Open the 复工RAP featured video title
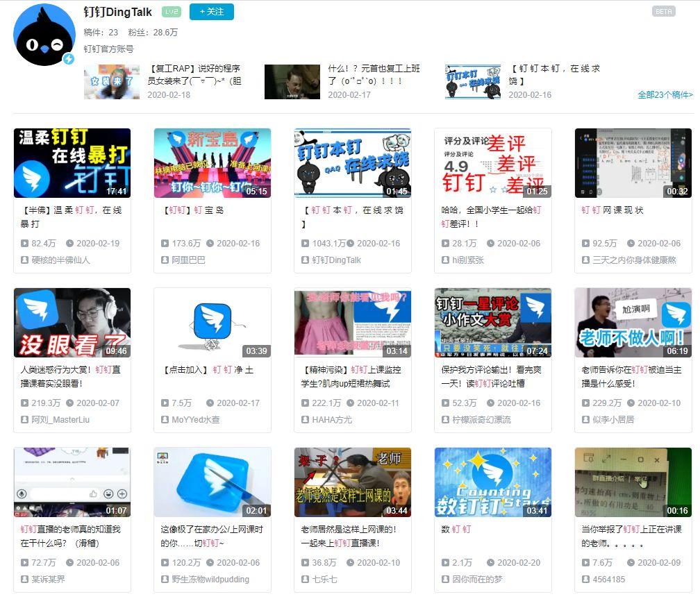This screenshot has width=700, height=599. [x=194, y=74]
